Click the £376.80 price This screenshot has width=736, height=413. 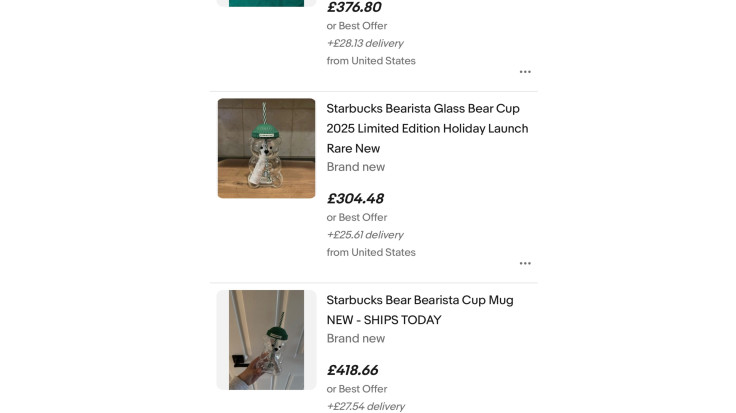[x=354, y=8]
